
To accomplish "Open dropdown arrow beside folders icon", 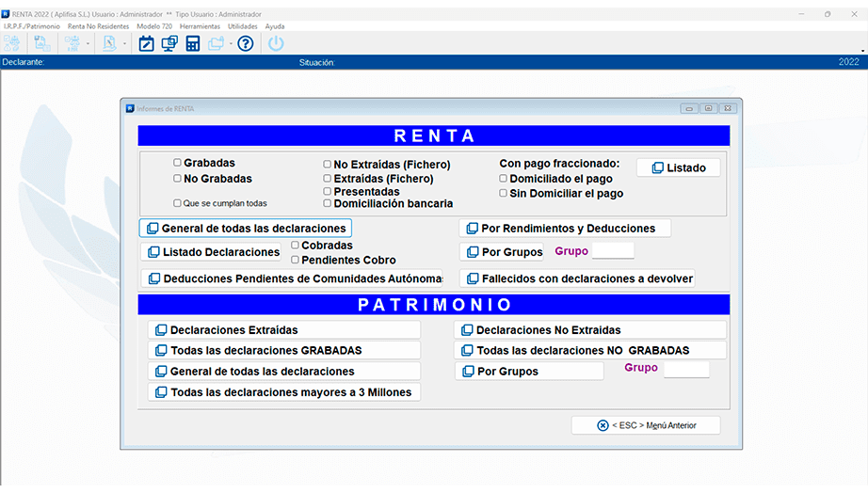I will click(231, 43).
